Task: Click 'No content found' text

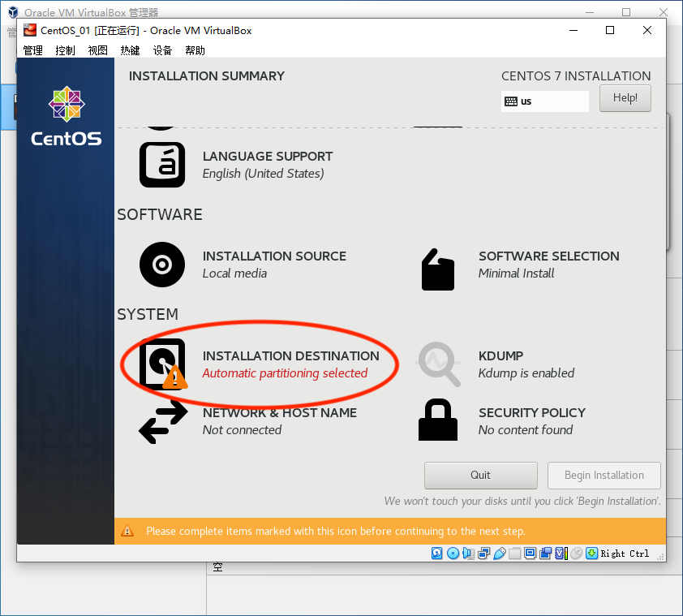Action: (x=526, y=430)
